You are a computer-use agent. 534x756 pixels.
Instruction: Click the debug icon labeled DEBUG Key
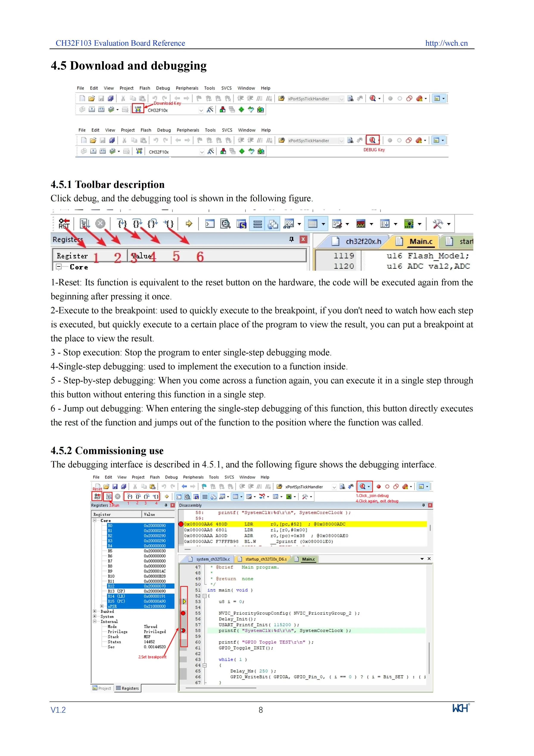click(372, 140)
